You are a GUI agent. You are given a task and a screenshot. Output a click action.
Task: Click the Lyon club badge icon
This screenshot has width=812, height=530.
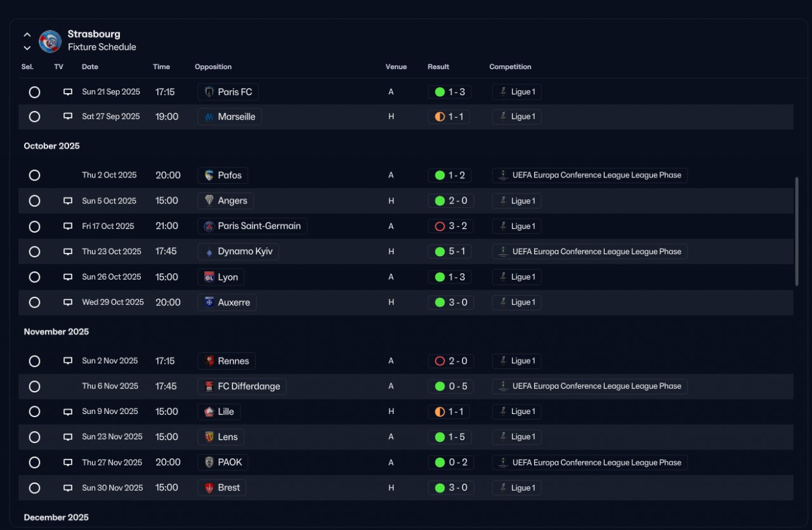209,277
